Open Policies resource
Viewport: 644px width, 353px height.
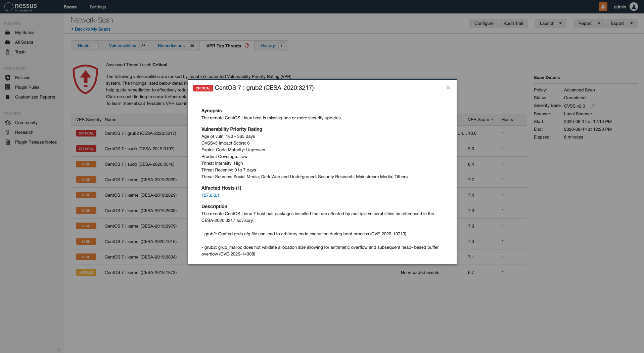(22, 78)
